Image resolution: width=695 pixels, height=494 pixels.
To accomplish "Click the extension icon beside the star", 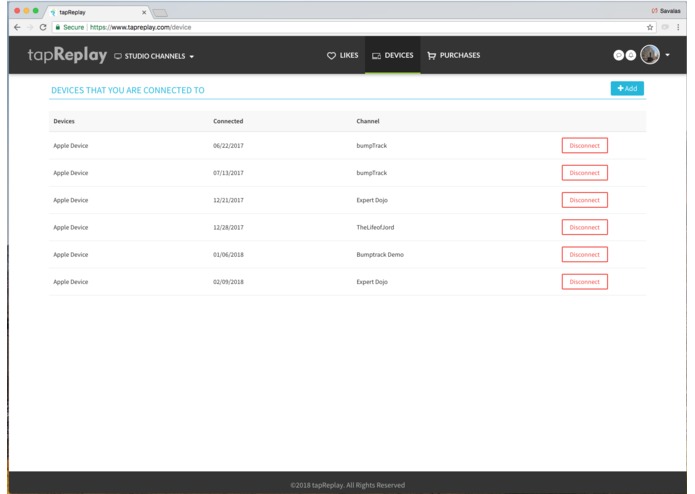I will [x=665, y=27].
